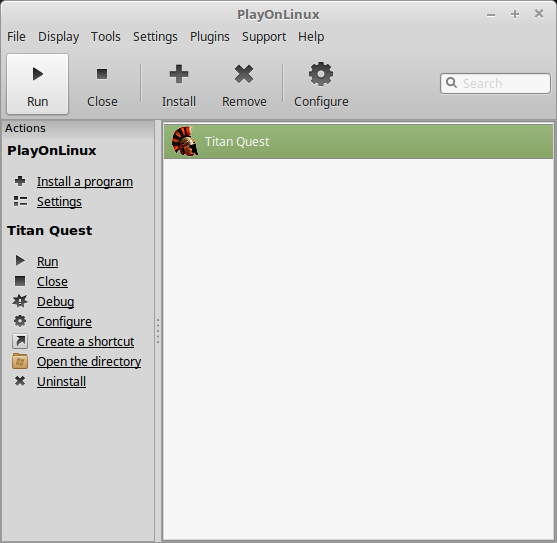Open the Display menu
This screenshot has height=543, width=557.
coord(59,37)
